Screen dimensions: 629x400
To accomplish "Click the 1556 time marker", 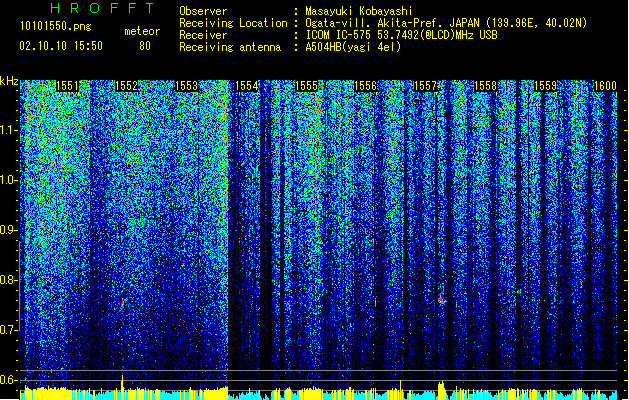I will coord(366,86).
